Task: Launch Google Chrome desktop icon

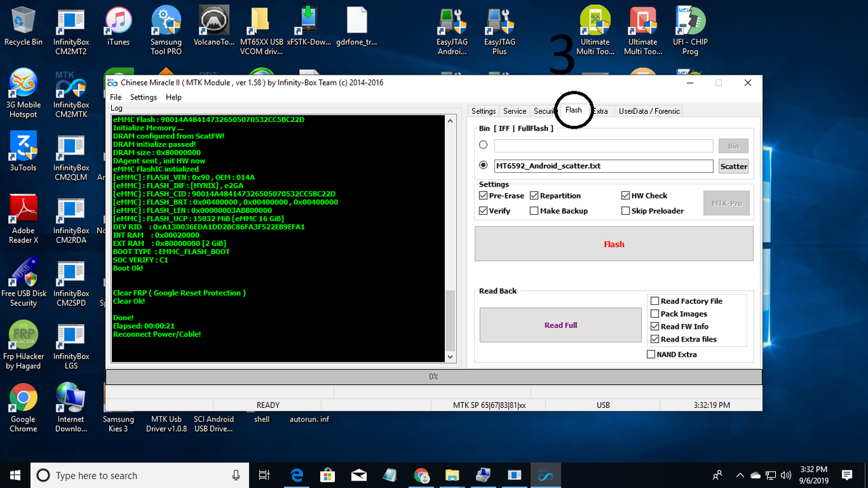Action: [23, 408]
